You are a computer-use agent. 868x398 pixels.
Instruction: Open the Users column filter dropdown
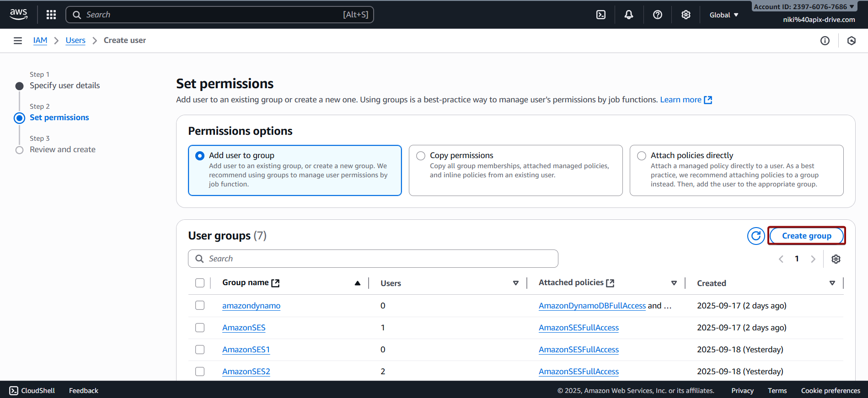tap(515, 283)
